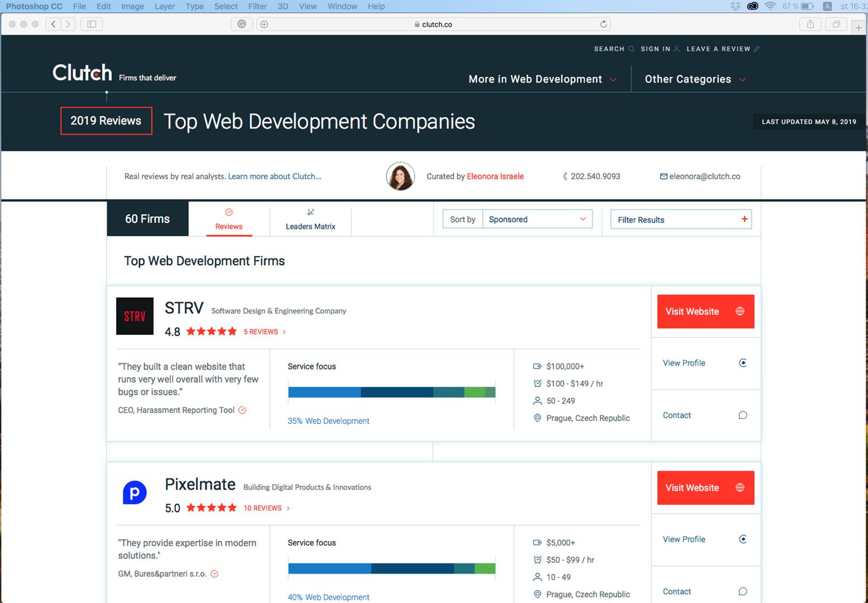Click the red plus on Filter Results
The width and height of the screenshot is (868, 603).
(x=744, y=219)
